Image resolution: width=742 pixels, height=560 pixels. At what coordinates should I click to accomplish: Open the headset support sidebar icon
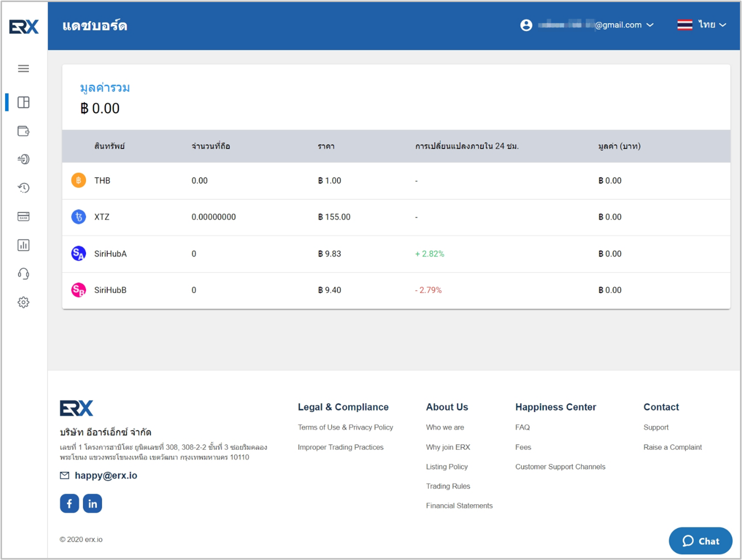click(x=23, y=274)
